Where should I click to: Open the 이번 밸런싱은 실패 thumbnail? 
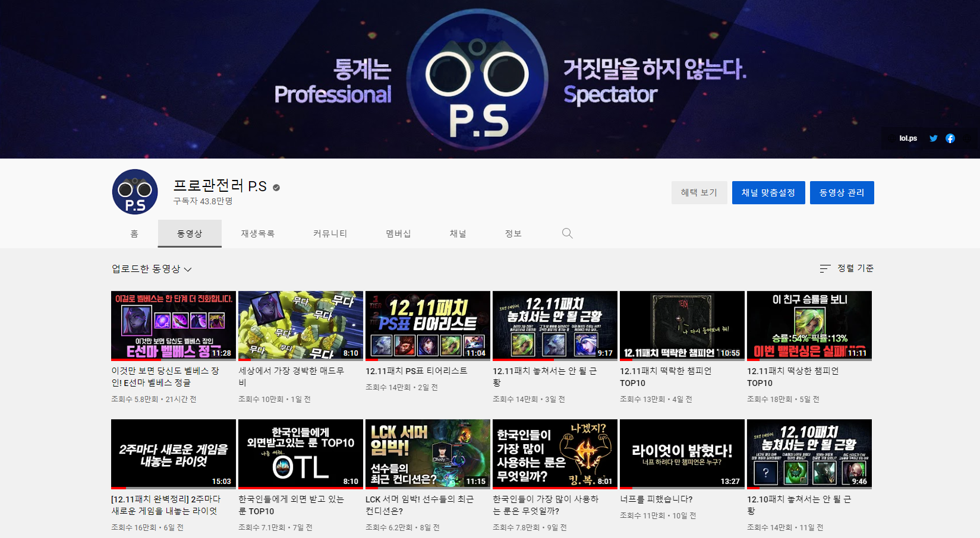[809, 325]
